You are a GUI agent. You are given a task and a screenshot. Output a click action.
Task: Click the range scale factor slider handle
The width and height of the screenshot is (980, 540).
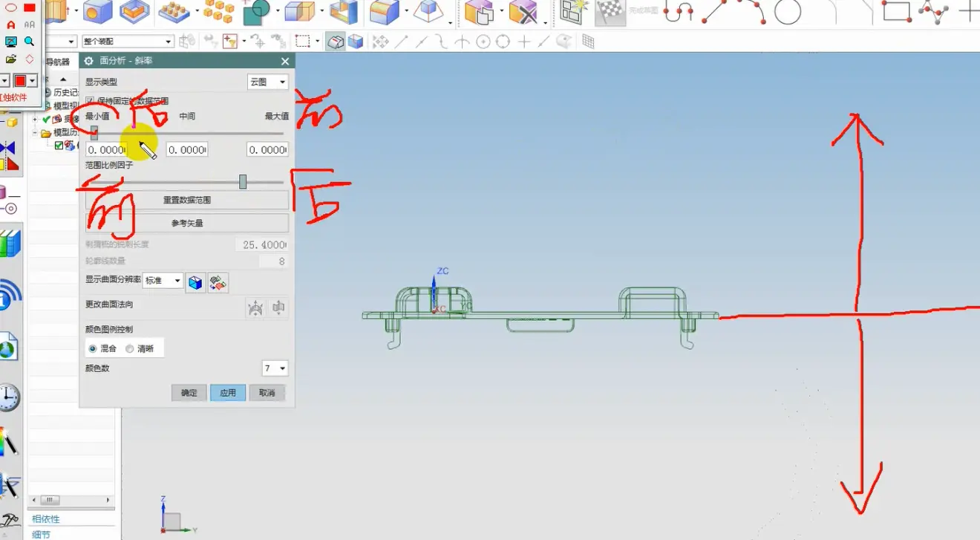(243, 182)
